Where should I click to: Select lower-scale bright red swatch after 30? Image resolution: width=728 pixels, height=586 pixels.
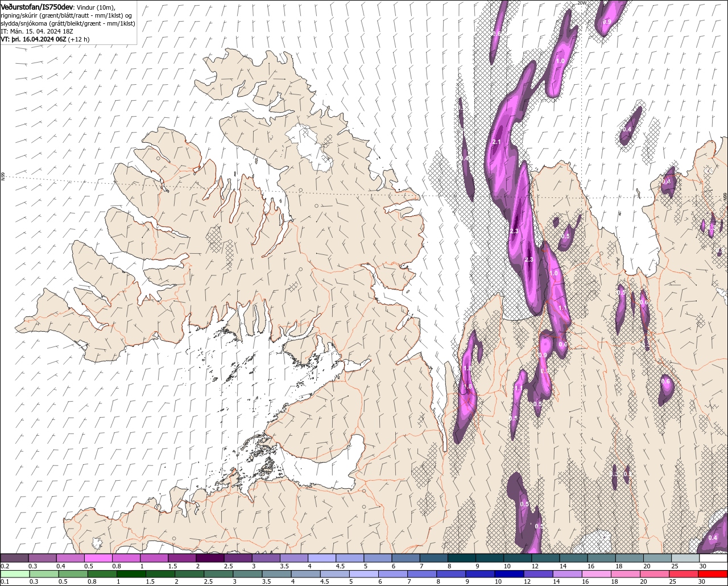pos(713,573)
